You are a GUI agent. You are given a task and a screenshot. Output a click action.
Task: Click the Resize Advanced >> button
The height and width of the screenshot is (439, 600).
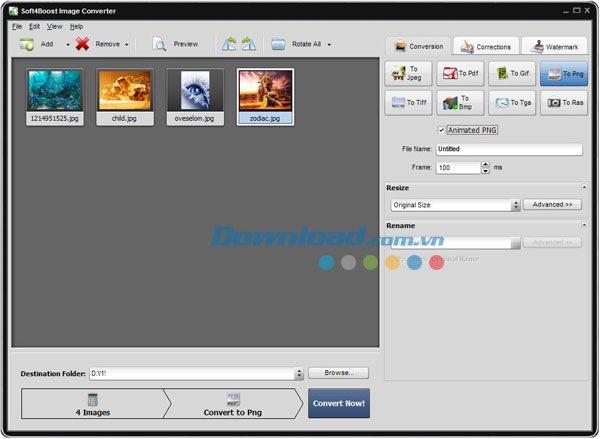[x=552, y=204]
